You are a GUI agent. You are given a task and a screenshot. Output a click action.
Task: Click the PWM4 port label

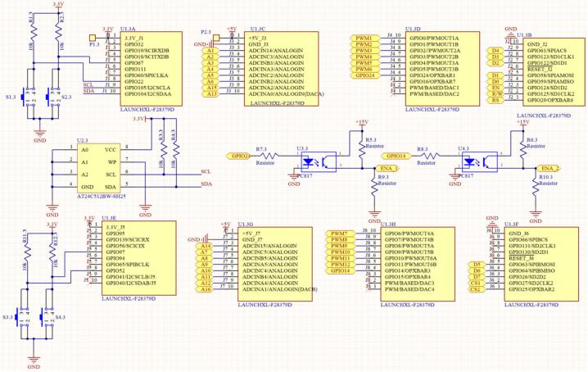(364, 57)
